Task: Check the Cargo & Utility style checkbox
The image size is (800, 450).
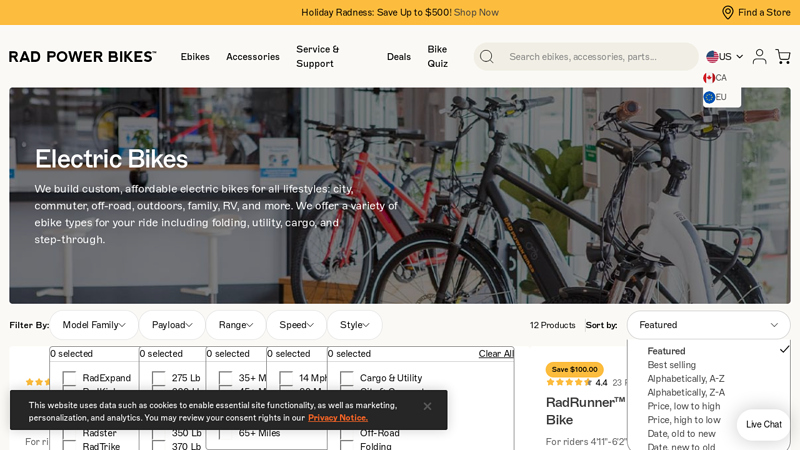Action: click(x=346, y=378)
